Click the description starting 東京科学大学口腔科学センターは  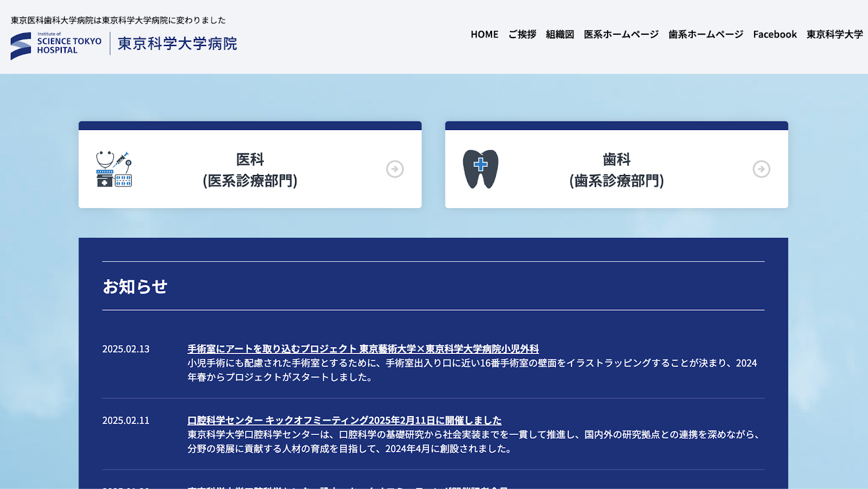pyautogui.click(x=474, y=442)
